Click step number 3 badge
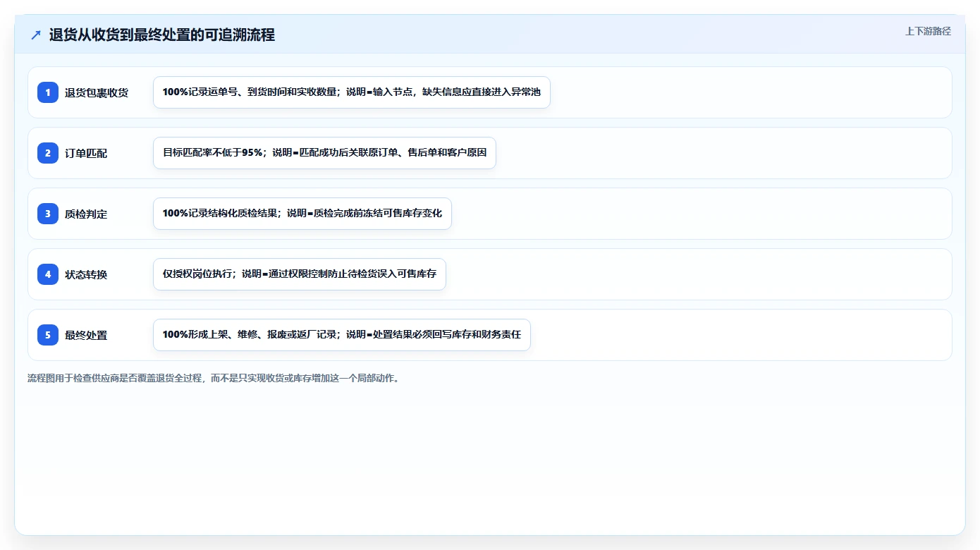This screenshot has height=550, width=980. tap(48, 214)
